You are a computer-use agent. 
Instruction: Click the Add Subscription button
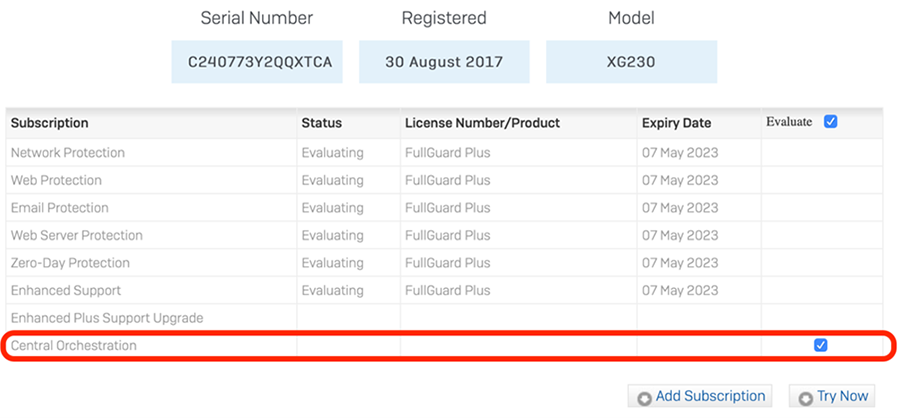700,396
